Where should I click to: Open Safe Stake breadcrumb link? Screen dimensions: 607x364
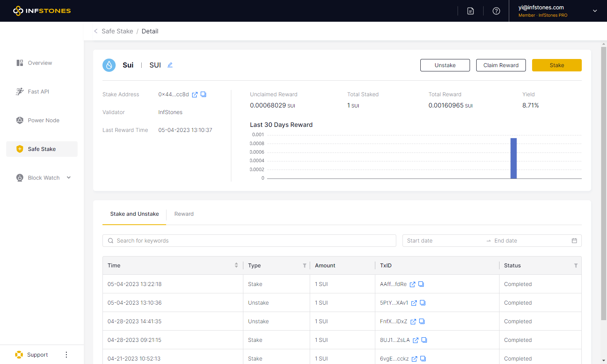pos(117,31)
